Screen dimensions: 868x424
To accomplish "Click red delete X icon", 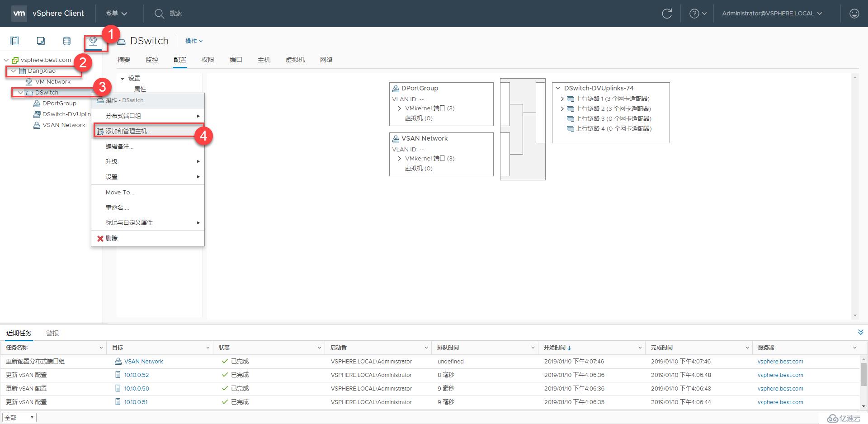I will click(x=100, y=238).
